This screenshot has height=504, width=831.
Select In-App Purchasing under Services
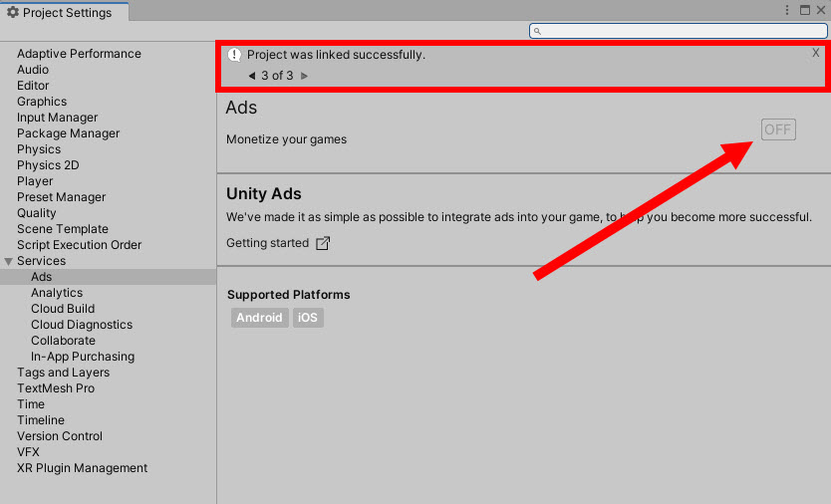point(83,357)
